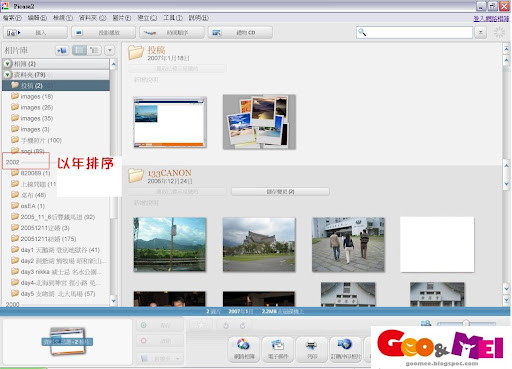Open the images (35) folder
512x369 pixels.
32,119
